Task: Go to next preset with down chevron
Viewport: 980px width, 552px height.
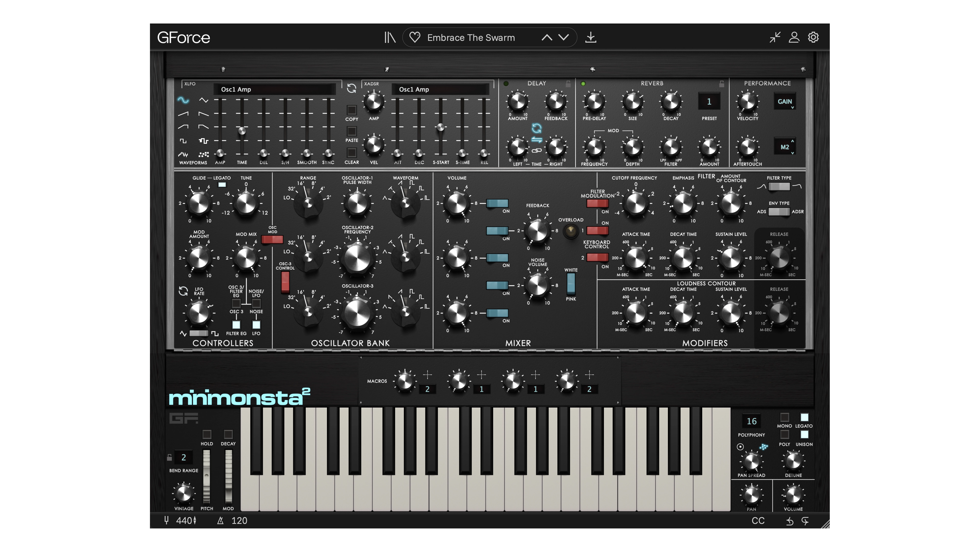Action: (x=563, y=37)
